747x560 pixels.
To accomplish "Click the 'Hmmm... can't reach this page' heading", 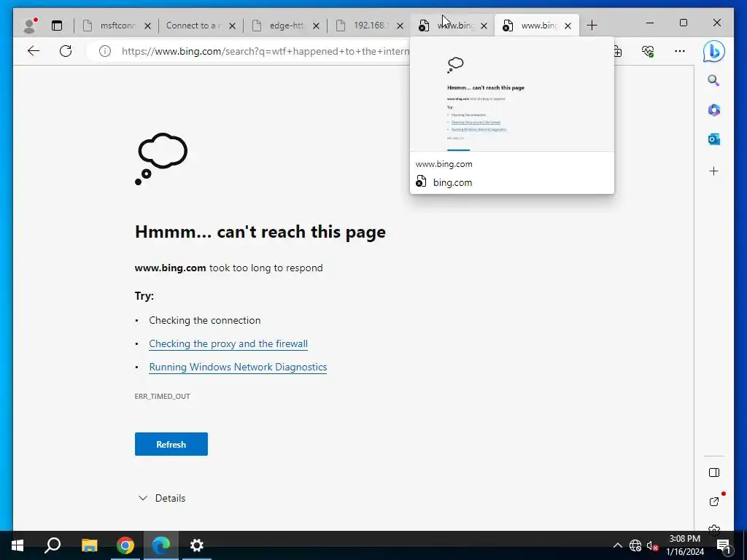I will [260, 232].
